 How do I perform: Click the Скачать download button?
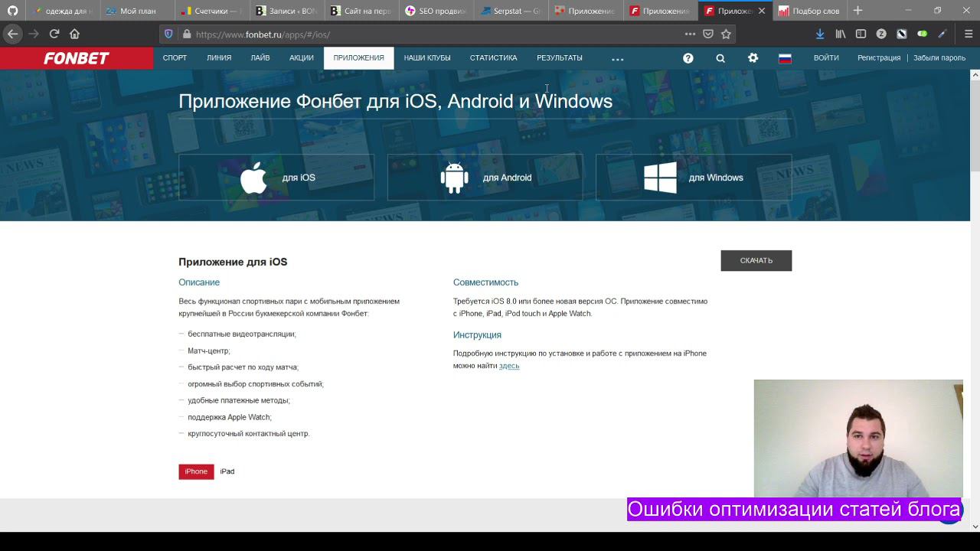[x=756, y=261]
